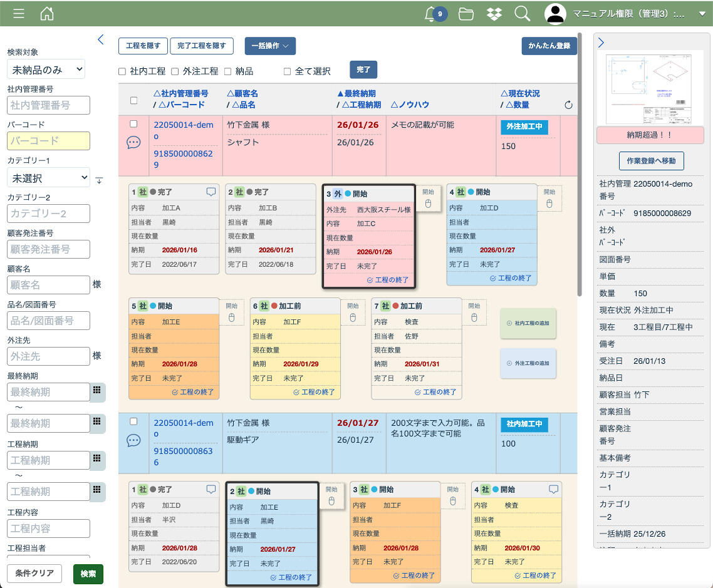Click the green 検索 button
Image resolution: width=713 pixels, height=588 pixels.
[x=88, y=574]
